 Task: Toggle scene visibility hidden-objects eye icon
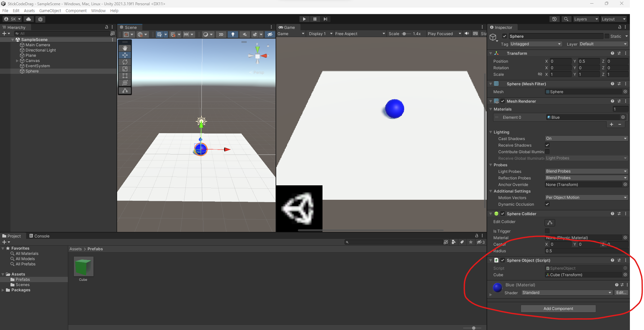[270, 34]
